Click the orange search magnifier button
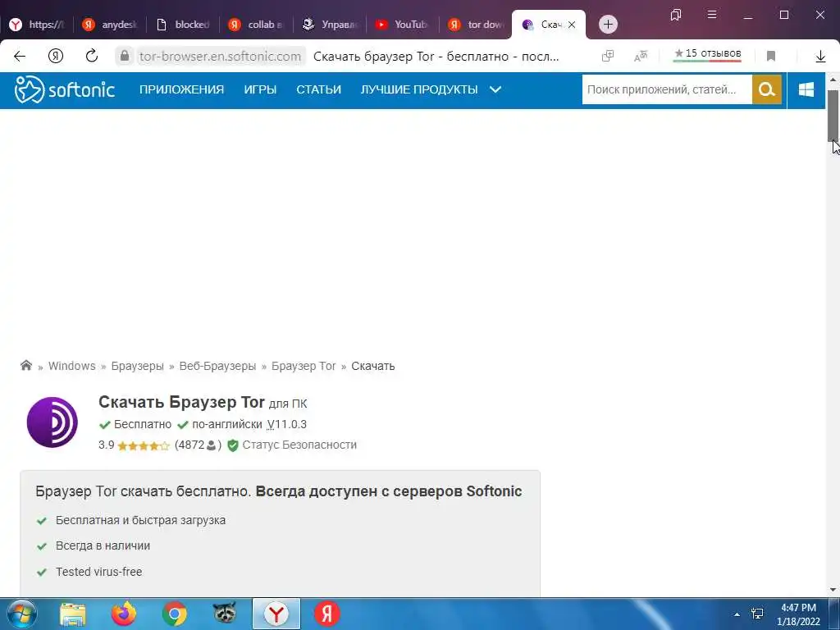Screen dimensions: 840x630 (767, 89)
